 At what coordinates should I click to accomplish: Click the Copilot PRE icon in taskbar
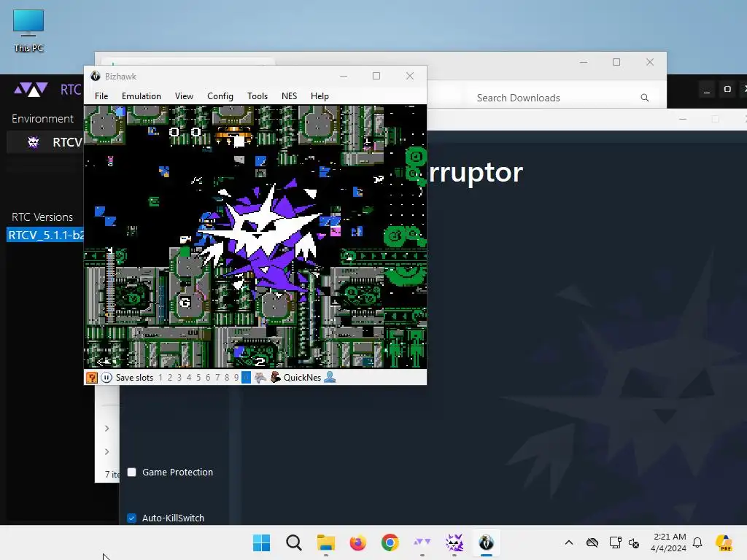point(724,542)
